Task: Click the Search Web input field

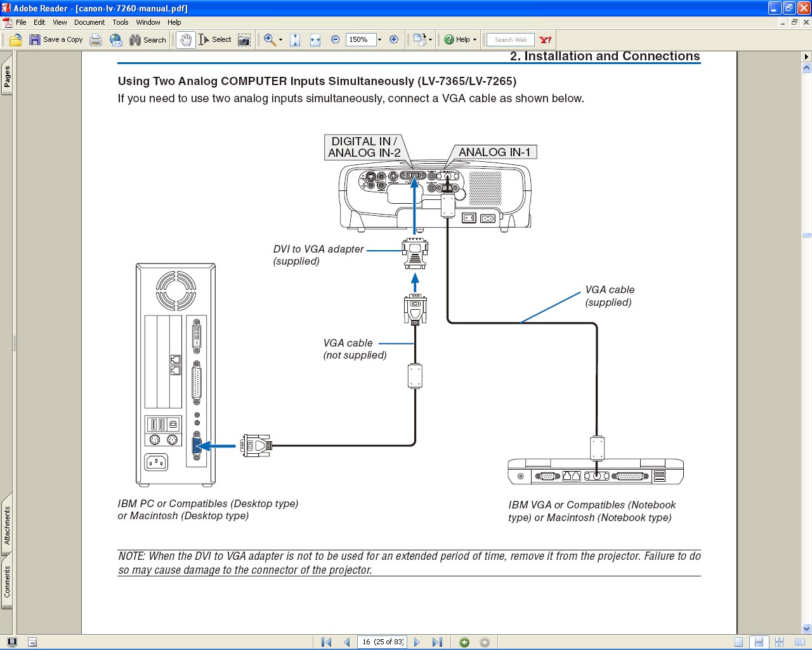Action: [511, 39]
